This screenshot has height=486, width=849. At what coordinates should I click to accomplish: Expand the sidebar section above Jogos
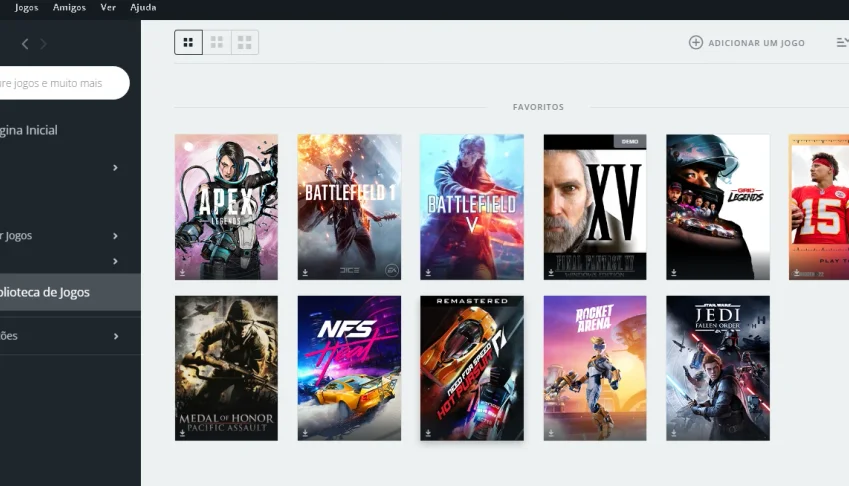click(115, 168)
